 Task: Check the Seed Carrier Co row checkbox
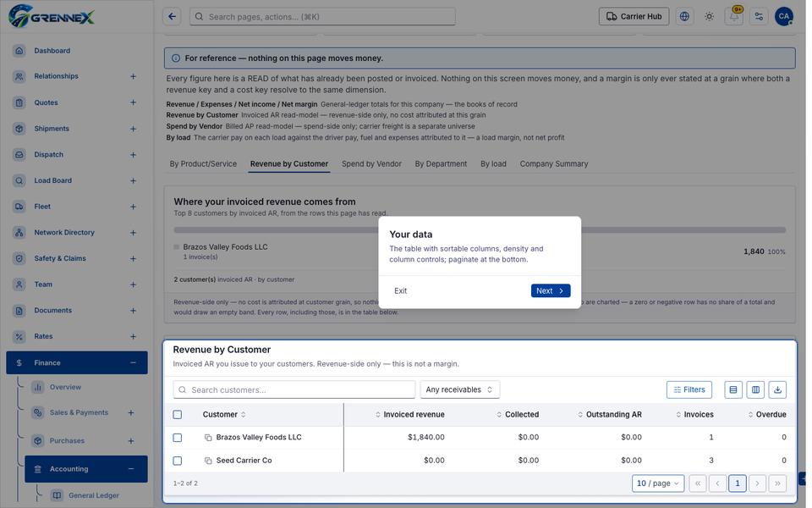(x=178, y=461)
